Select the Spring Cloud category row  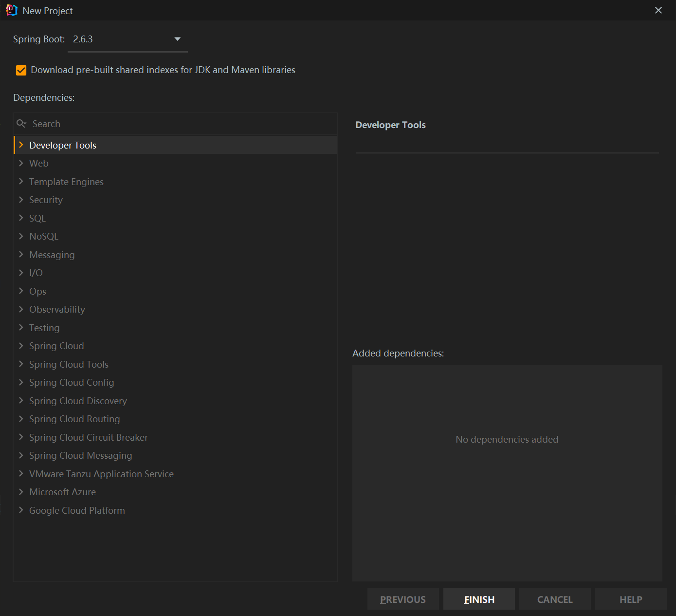(x=175, y=346)
